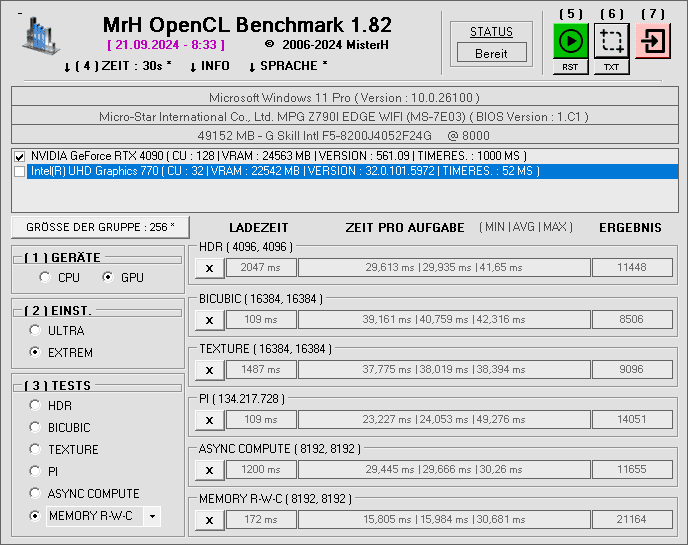This screenshot has width=688, height=545.
Task: Click the HDR task timings field
Action: [444, 267]
